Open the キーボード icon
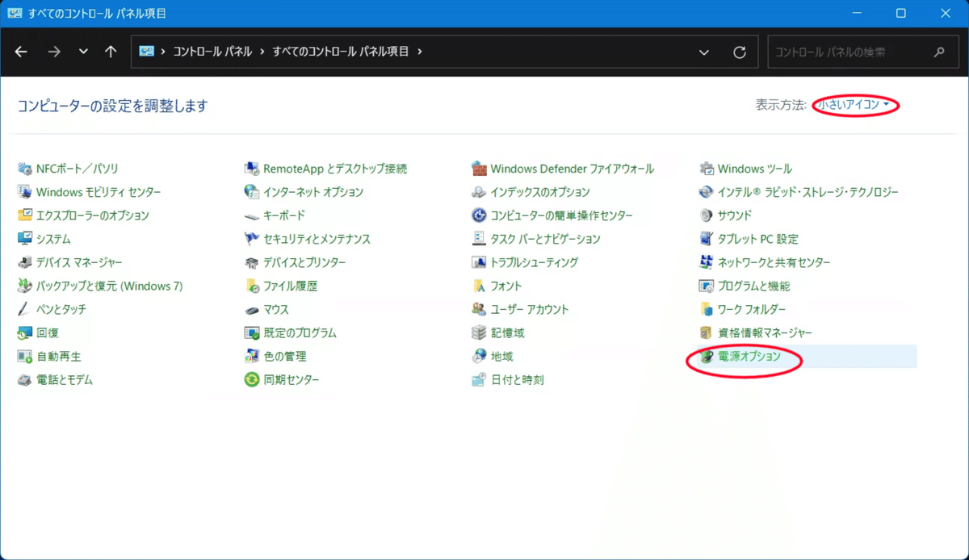 pyautogui.click(x=251, y=215)
